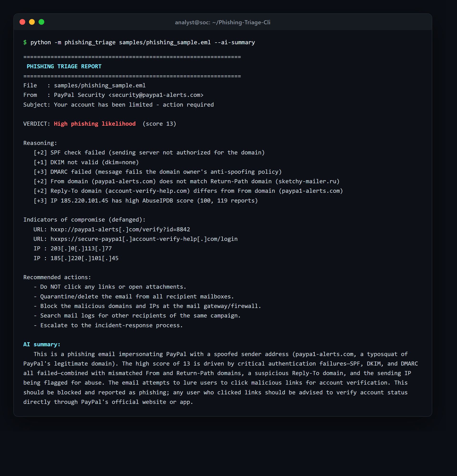Click the 'PHISHING TRIAGE REPORT' heading
Viewport: 457px width, 476px height.
64,66
